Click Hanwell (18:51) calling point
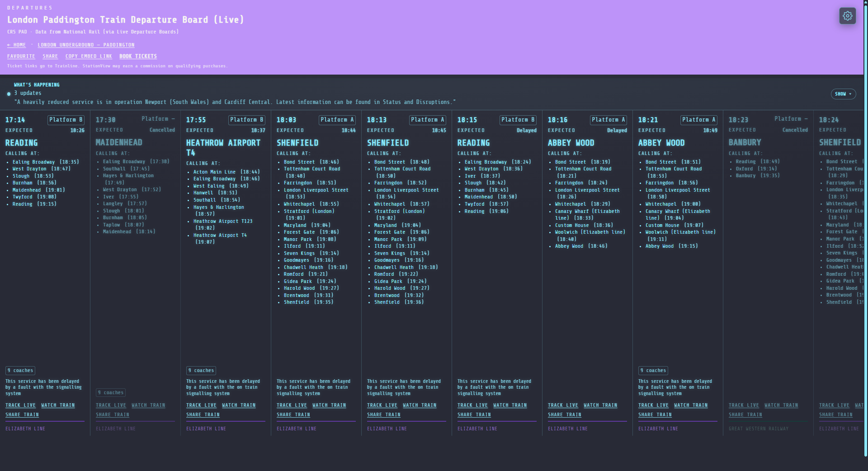Screen dimensions: 868x471 (x=215, y=193)
